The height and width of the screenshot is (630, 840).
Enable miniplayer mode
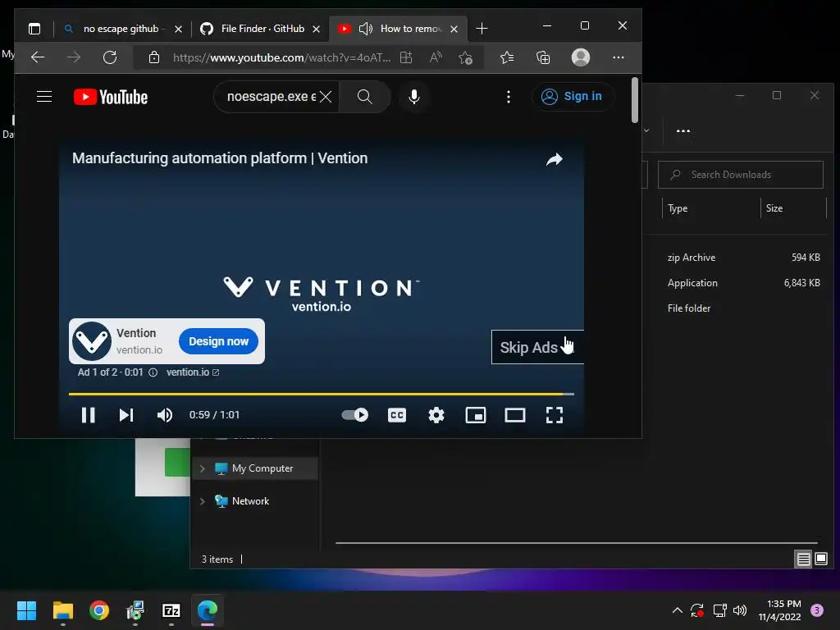476,414
